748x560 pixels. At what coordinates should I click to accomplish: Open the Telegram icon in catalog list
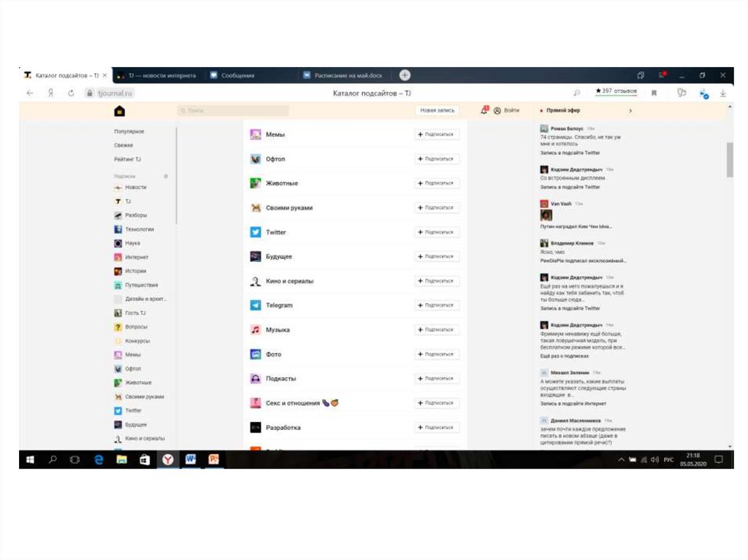point(256,304)
